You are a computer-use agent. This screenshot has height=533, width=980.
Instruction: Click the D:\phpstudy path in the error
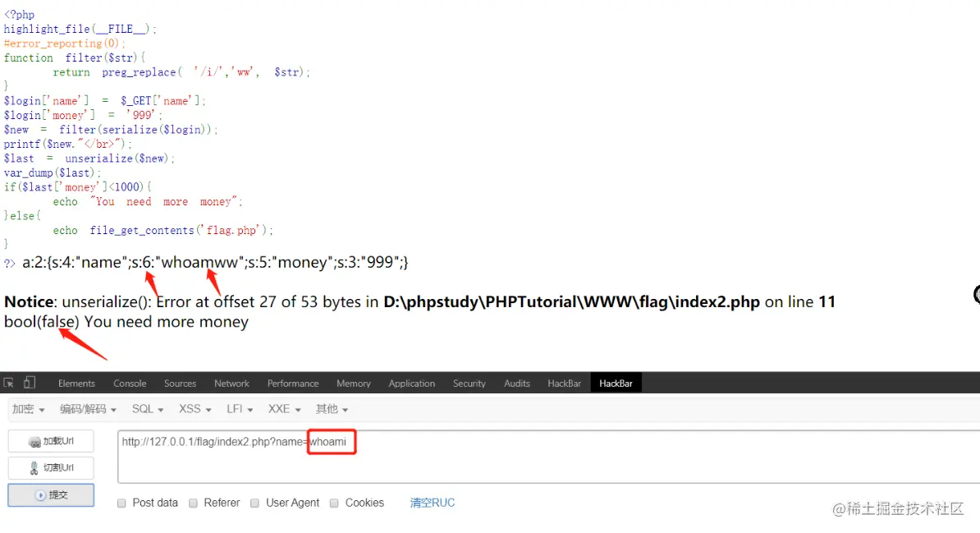(x=571, y=302)
